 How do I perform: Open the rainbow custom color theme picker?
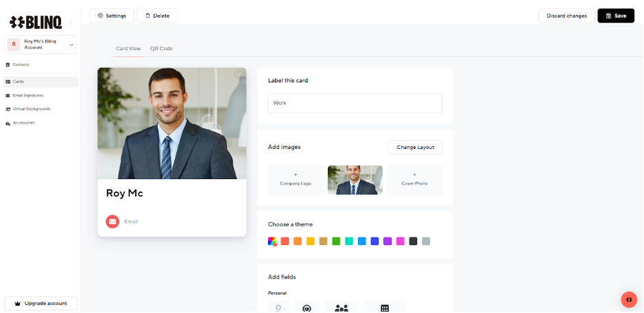272,241
